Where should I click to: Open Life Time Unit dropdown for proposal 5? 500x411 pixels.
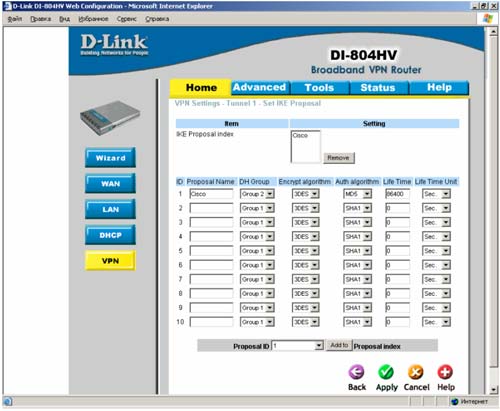tap(436, 251)
